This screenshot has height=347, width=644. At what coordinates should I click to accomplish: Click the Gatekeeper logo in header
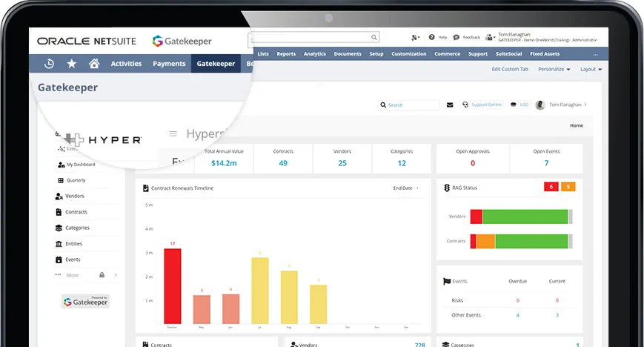click(x=182, y=41)
